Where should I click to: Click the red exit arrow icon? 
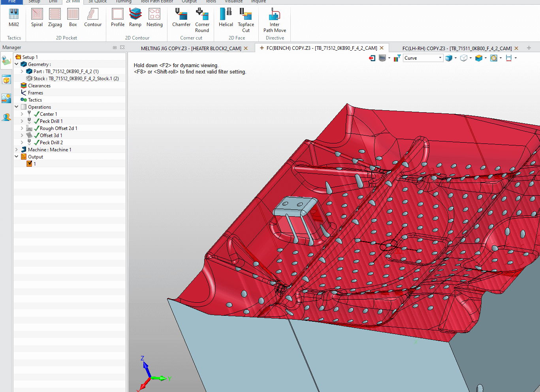pyautogui.click(x=372, y=58)
